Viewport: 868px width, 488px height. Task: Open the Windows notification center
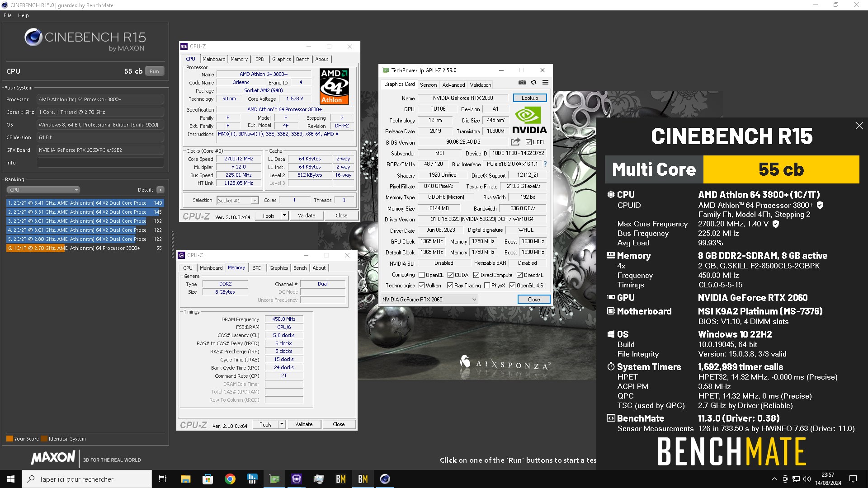[853, 479]
